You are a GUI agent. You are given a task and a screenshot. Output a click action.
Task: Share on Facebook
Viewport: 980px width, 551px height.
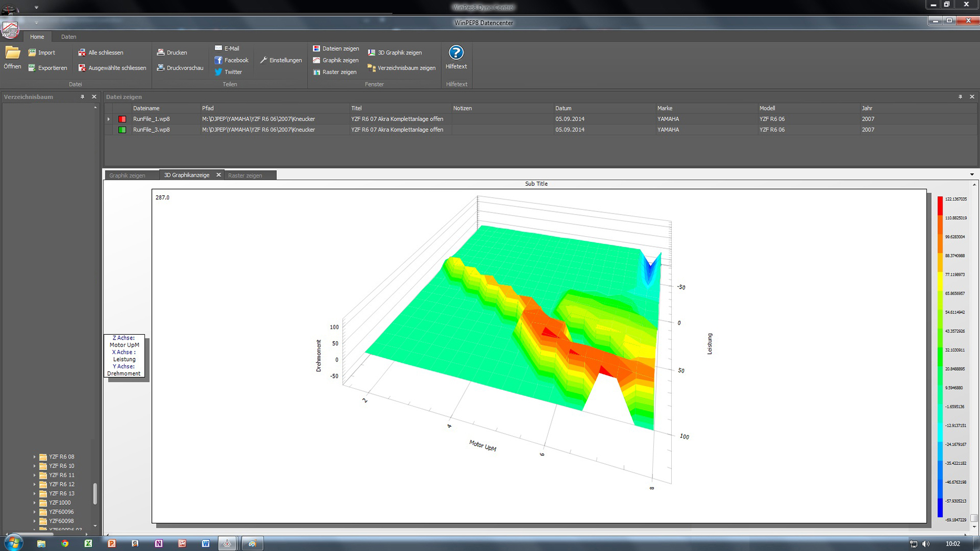pyautogui.click(x=231, y=60)
